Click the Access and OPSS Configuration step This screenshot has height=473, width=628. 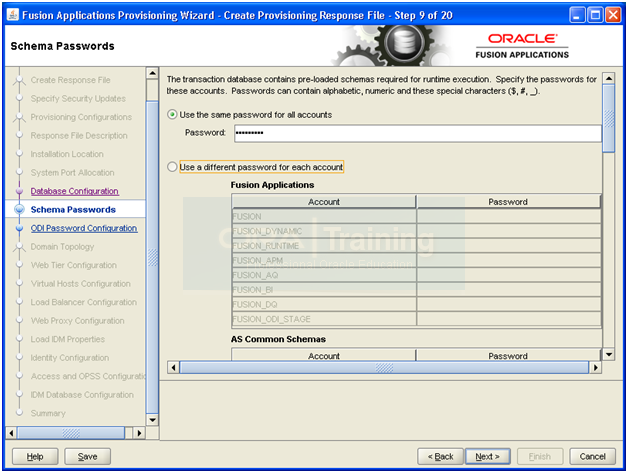[88, 376]
